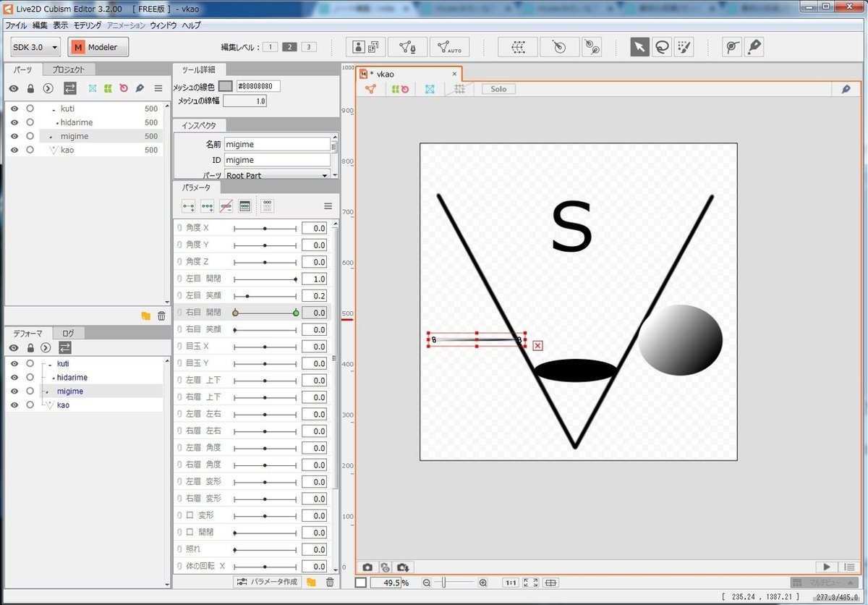868x605 pixels.
Task: Open the ヘルプ menu
Action: click(x=192, y=25)
